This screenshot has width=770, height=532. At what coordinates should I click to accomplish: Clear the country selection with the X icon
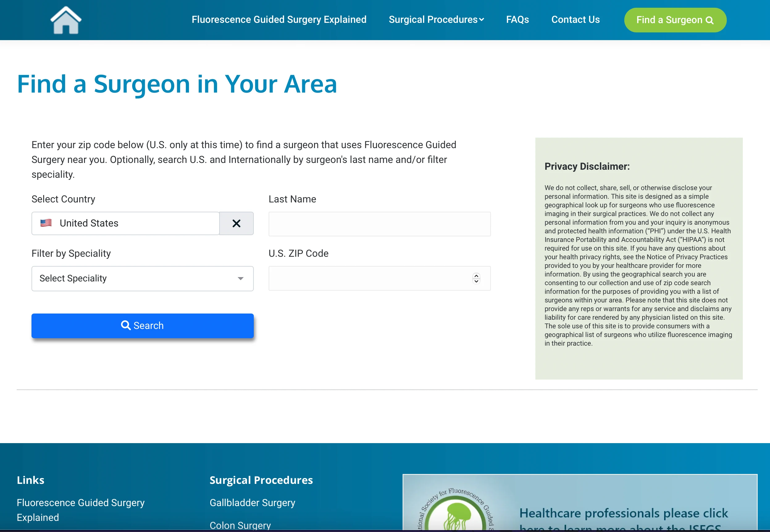point(236,223)
